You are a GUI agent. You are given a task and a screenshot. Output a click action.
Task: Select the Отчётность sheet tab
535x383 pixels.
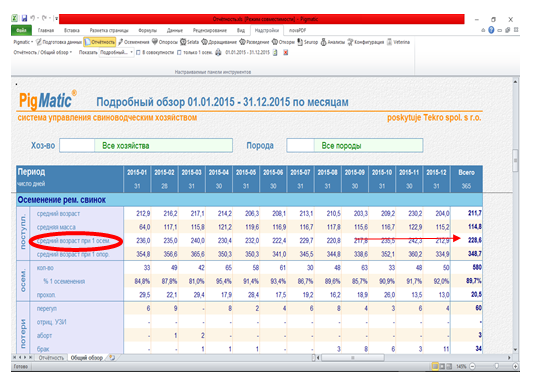(51, 358)
